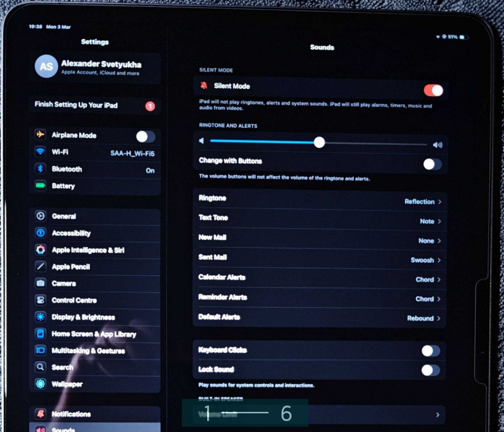Tap the Airplane Mode icon

coord(40,135)
